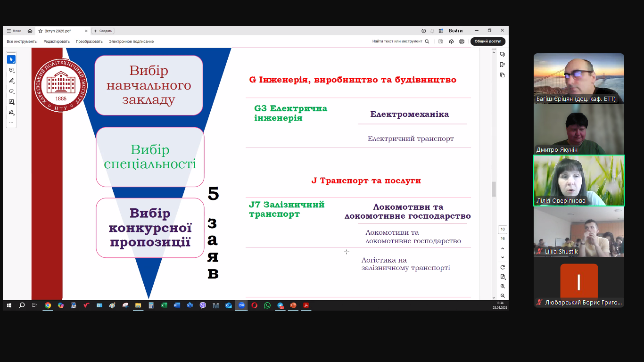Open the help question mark icon

point(424,31)
